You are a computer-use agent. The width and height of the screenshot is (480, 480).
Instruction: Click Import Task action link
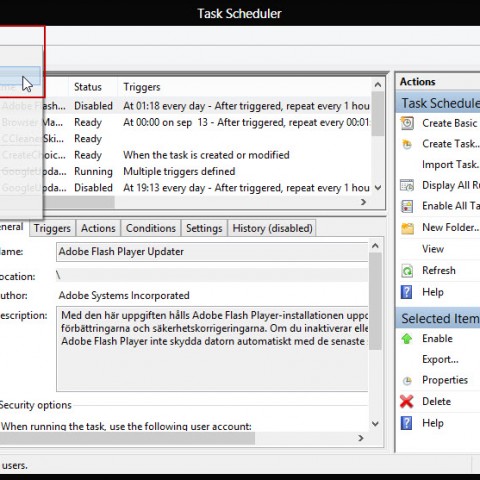click(x=450, y=165)
